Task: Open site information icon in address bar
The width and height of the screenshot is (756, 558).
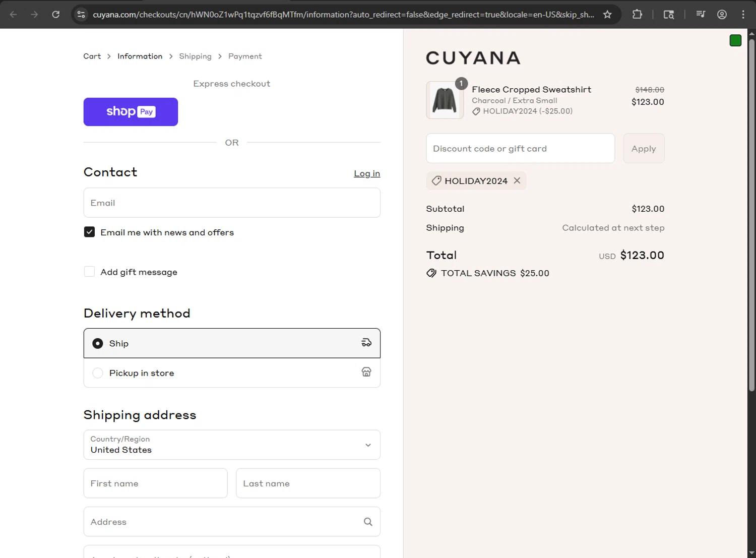Action: pos(81,14)
